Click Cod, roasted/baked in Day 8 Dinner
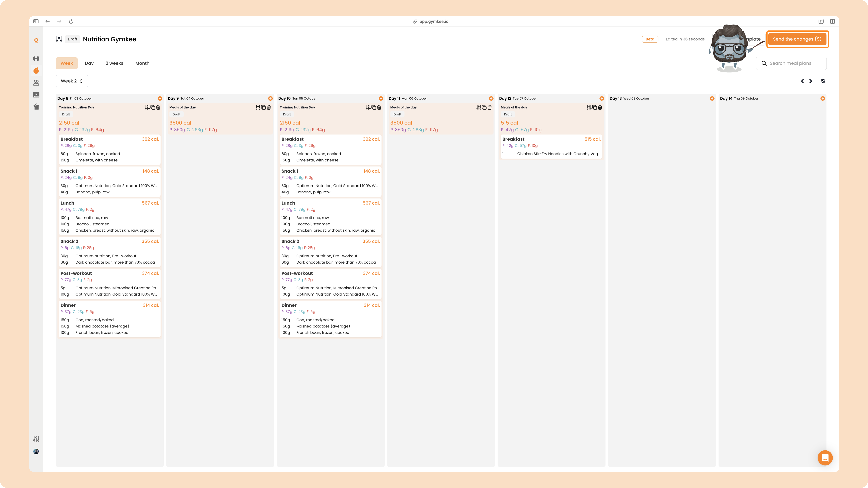Image resolution: width=868 pixels, height=488 pixels. [94, 320]
